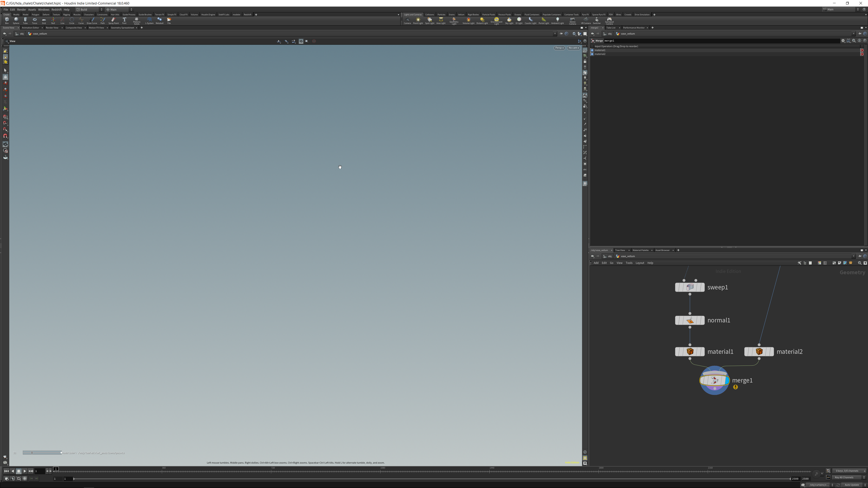Toggle audio in the playbar
The height and width of the screenshot is (488, 868).
pyautogui.click(x=12, y=479)
